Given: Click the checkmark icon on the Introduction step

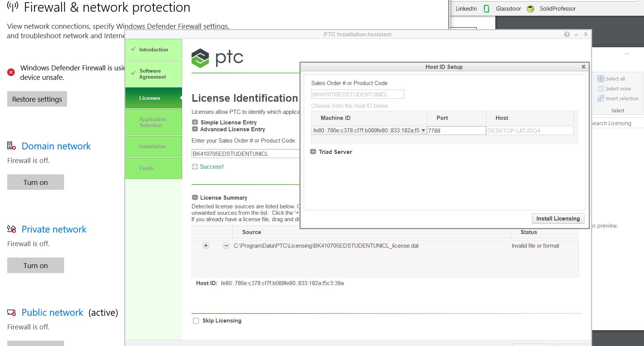Looking at the screenshot, I should pyautogui.click(x=133, y=49).
